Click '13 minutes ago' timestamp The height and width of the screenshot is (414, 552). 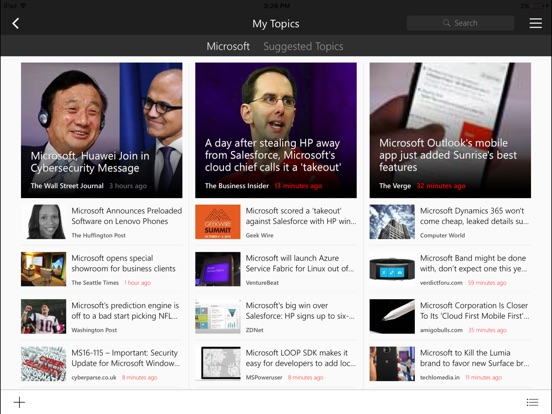tap(298, 186)
